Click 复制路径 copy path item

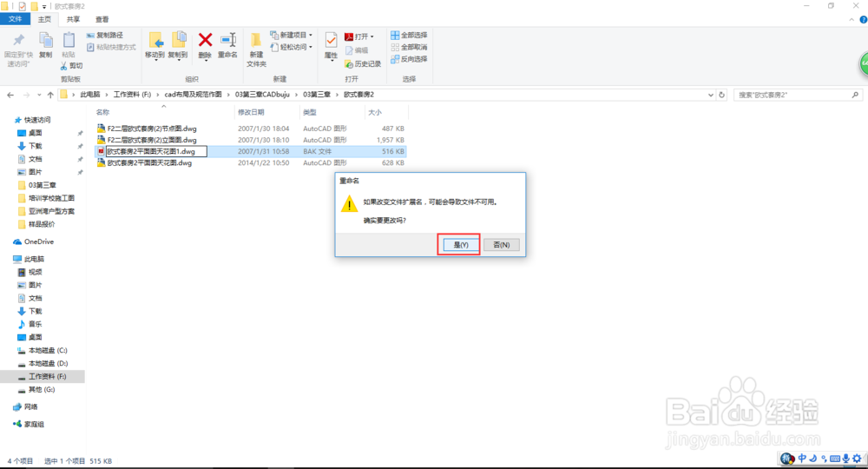(105, 35)
